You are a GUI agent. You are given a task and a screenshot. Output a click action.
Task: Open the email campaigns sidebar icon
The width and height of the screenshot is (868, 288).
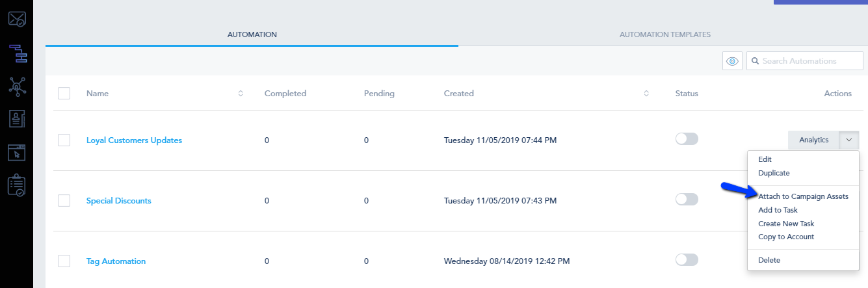(x=16, y=19)
